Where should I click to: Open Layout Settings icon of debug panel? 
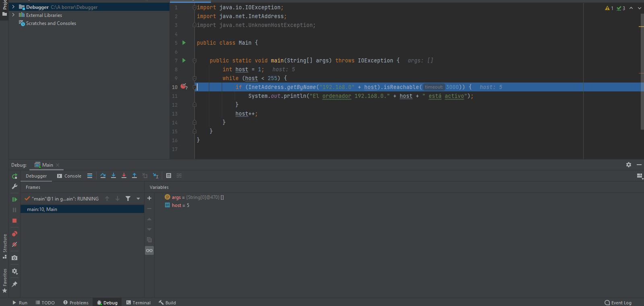click(x=639, y=176)
